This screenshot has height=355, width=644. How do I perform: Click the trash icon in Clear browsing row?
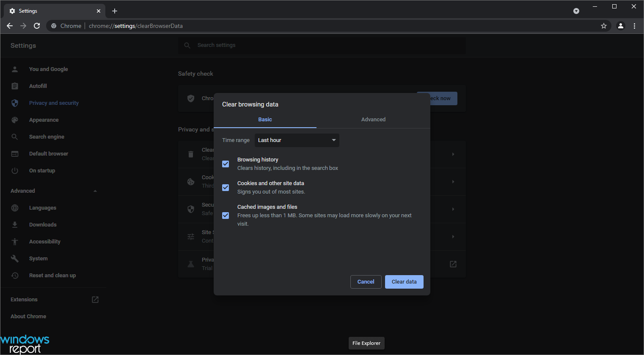tap(191, 154)
